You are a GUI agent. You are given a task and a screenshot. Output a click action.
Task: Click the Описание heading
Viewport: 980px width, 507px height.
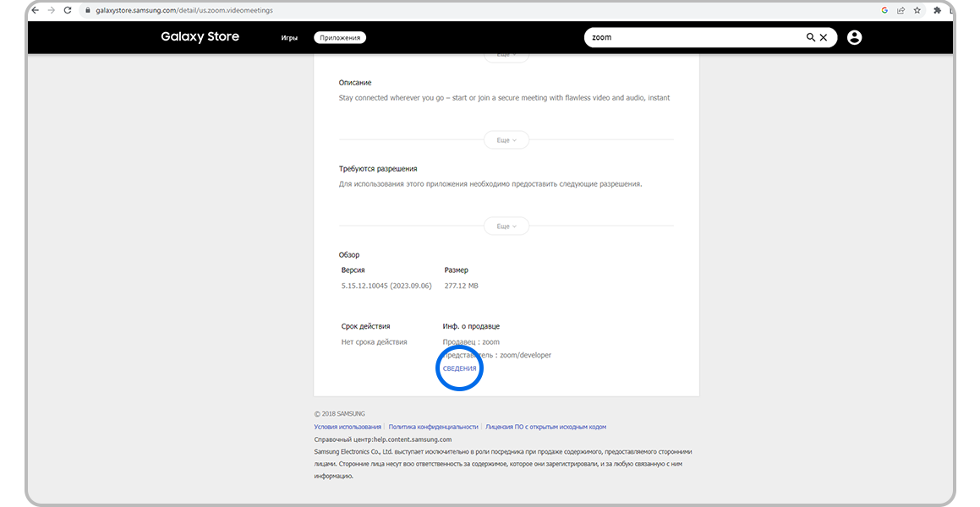pos(355,83)
